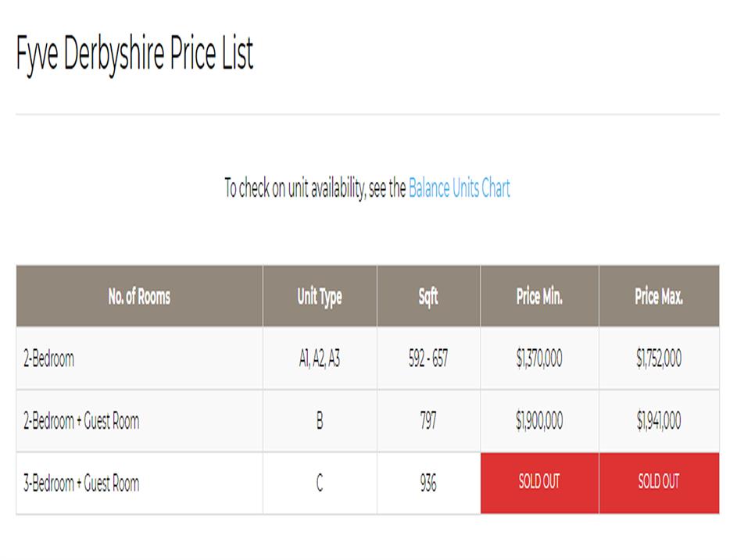
Task: Click unit type cell A1, A2, A3
Action: point(319,358)
